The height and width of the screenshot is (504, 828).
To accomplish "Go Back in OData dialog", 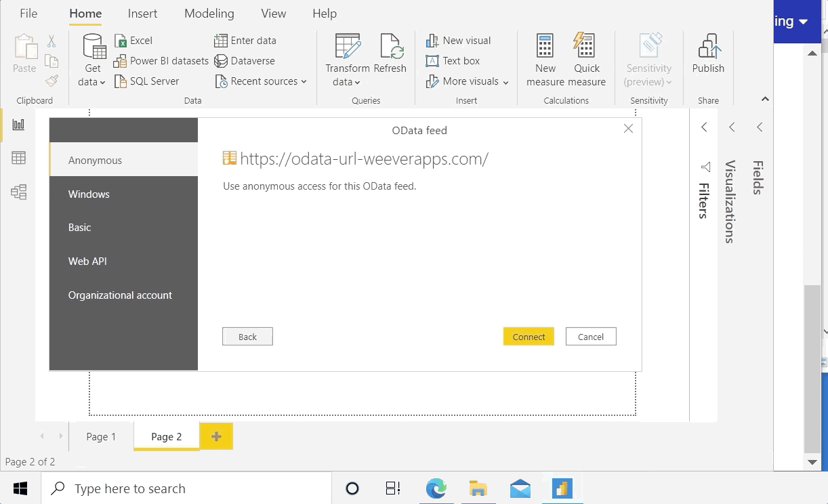I will (x=247, y=337).
